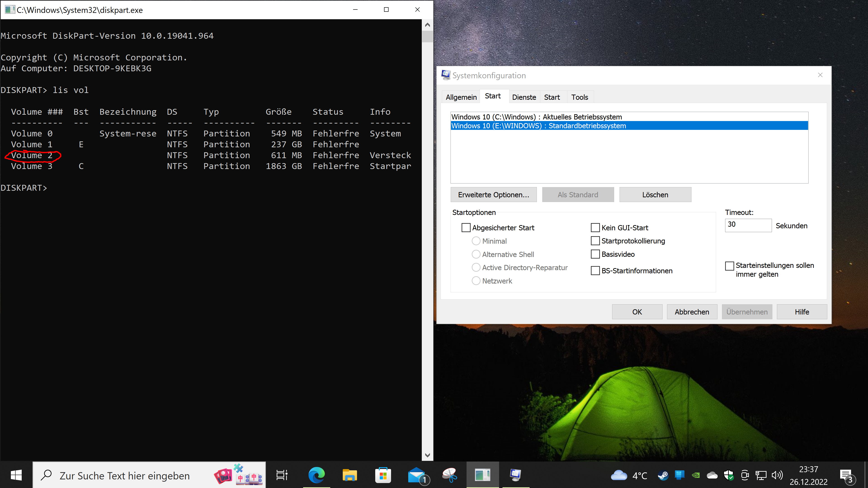
Task: Open Snipping Tool from the taskbar
Action: coord(450,475)
